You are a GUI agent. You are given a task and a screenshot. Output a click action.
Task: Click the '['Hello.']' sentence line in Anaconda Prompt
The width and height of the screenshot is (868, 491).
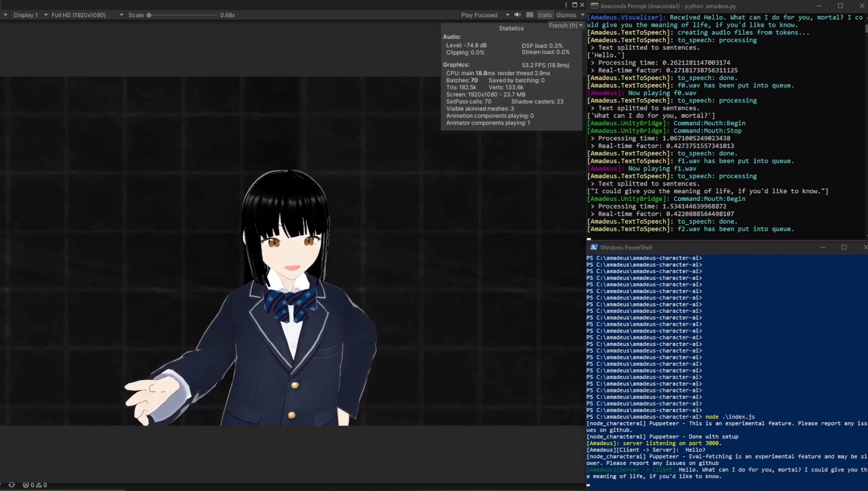[x=606, y=55]
